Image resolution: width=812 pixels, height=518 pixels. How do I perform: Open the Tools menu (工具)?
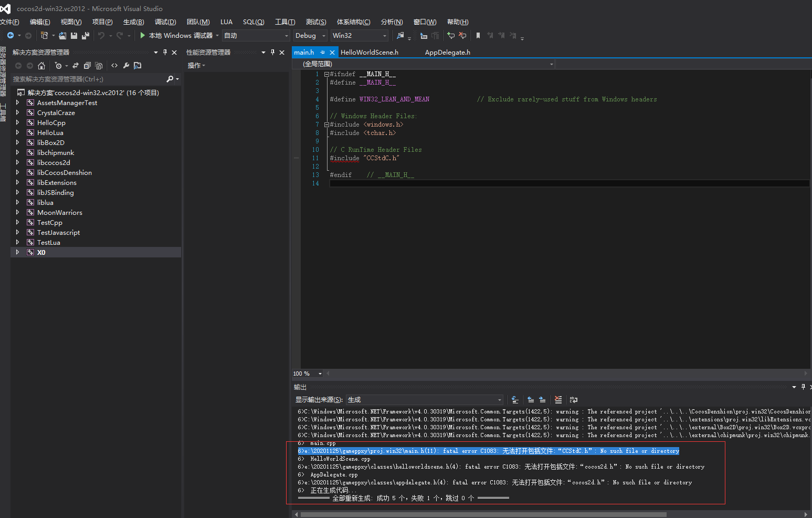[285, 22]
